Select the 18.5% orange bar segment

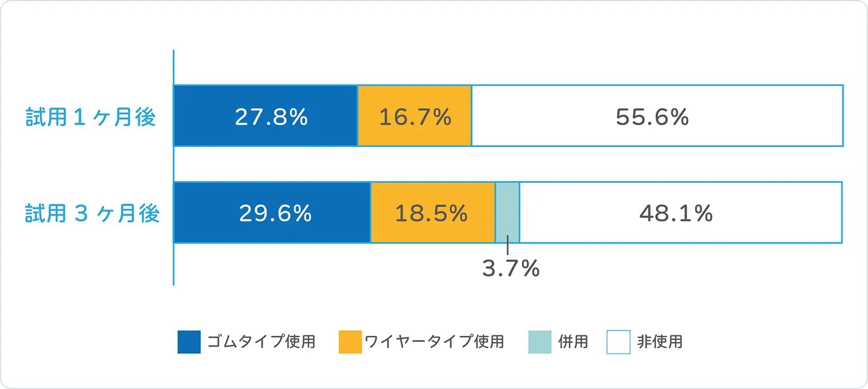[432, 231]
